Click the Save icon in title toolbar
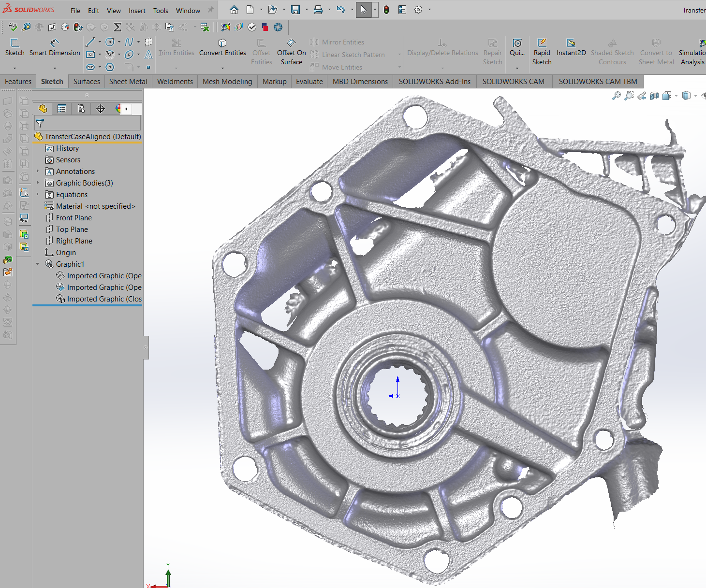Viewport: 706px width, 588px height. click(295, 10)
